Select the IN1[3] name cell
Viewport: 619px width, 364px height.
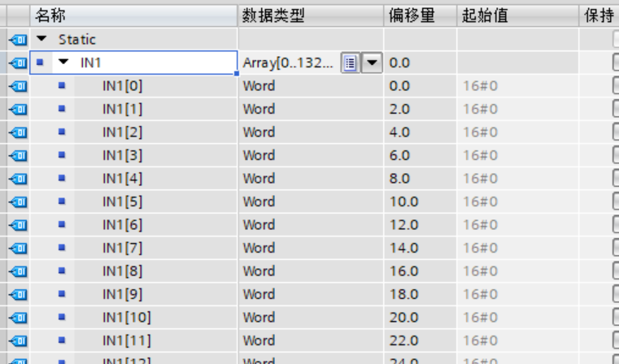pos(122,155)
